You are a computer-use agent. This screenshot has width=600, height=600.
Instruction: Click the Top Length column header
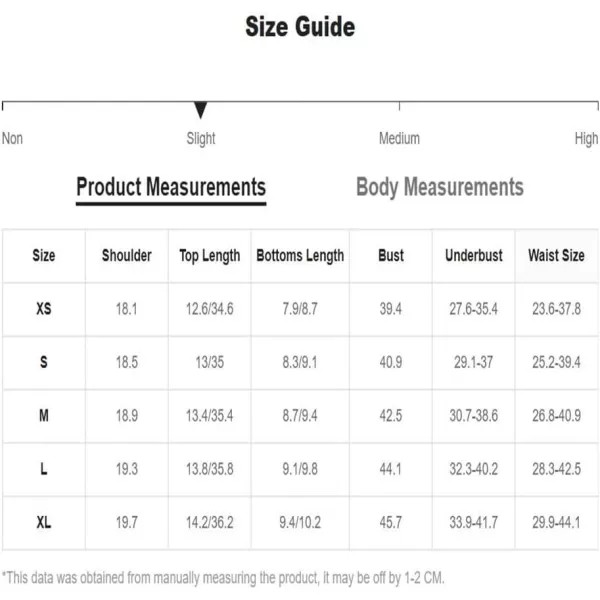pos(210,256)
